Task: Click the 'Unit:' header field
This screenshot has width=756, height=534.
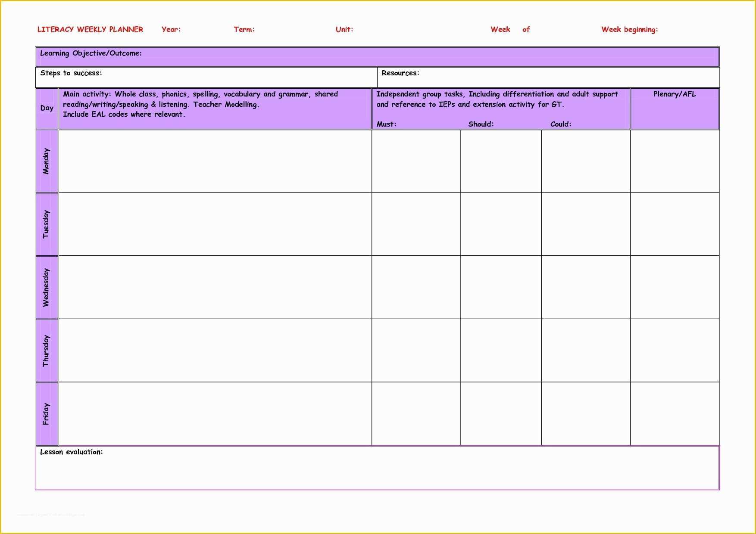Action: click(x=344, y=29)
